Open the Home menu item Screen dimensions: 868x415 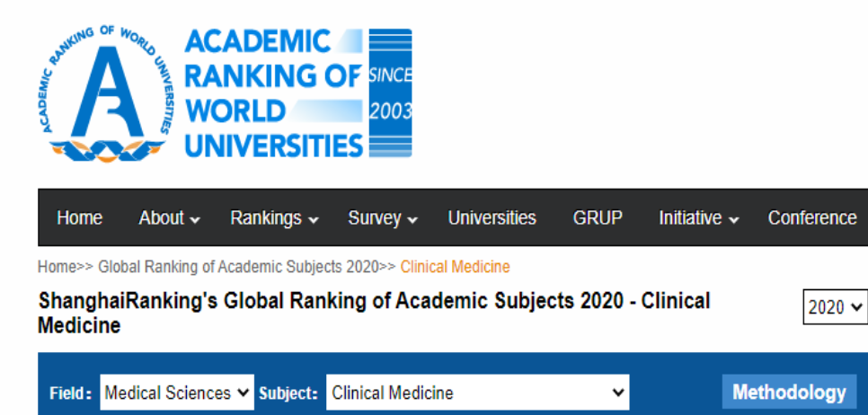click(80, 217)
